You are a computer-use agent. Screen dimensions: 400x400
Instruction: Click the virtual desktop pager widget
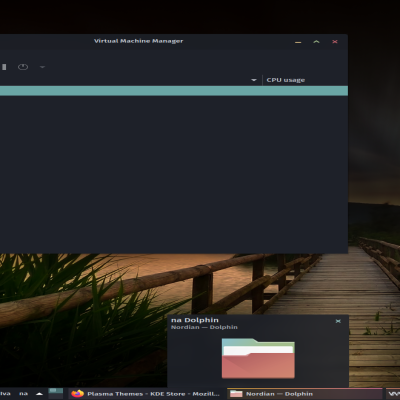(x=56, y=393)
